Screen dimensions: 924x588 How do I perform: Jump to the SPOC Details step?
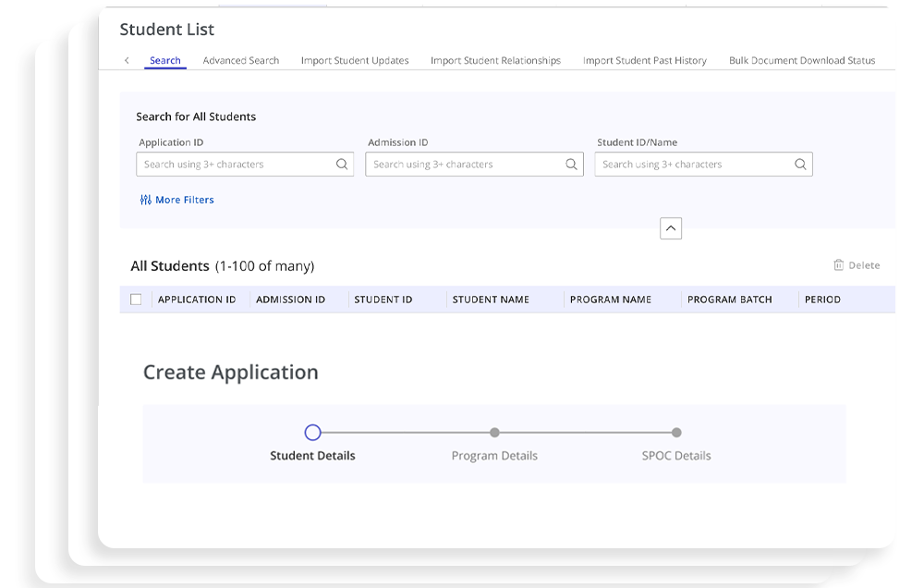click(x=676, y=433)
